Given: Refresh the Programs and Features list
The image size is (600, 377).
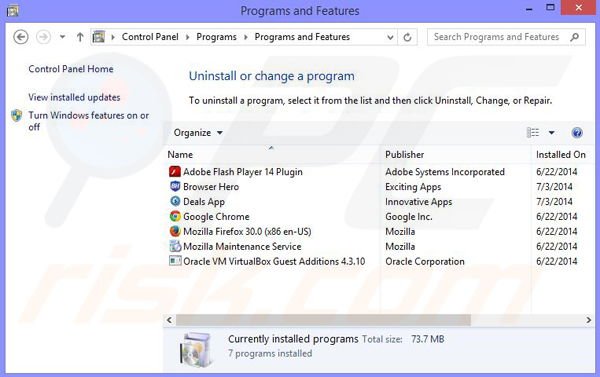Looking at the screenshot, I should point(408,37).
